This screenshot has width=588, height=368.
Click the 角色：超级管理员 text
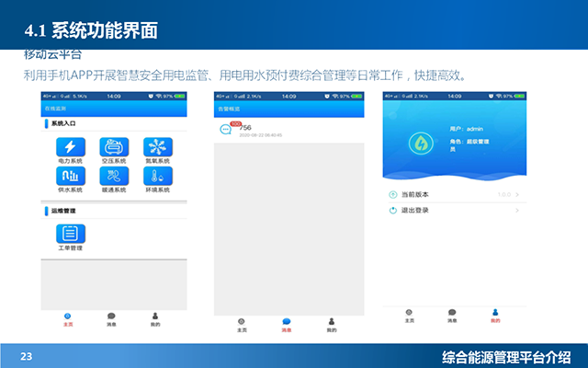tap(469, 145)
